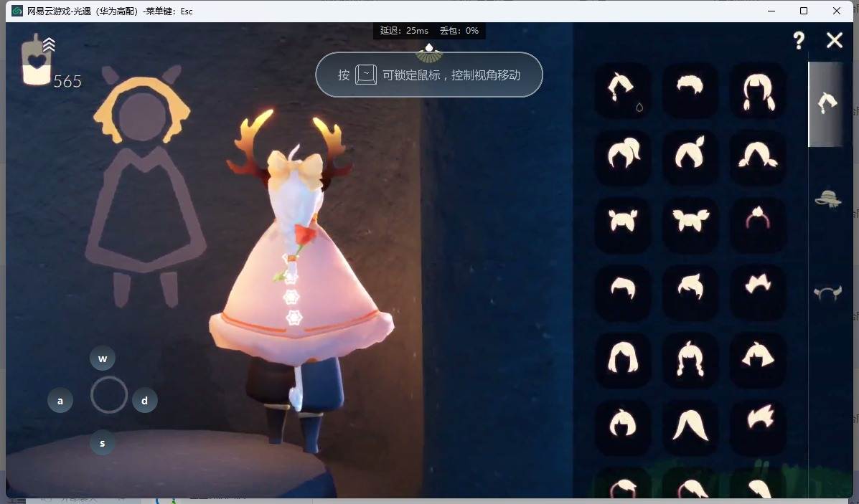Image resolution: width=859 pixels, height=504 pixels.
Task: Tap the virtual joystick center circle
Action: click(x=109, y=394)
